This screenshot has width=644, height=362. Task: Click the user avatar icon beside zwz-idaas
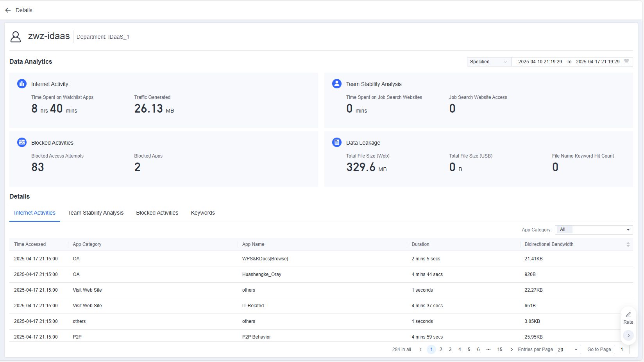(x=16, y=37)
